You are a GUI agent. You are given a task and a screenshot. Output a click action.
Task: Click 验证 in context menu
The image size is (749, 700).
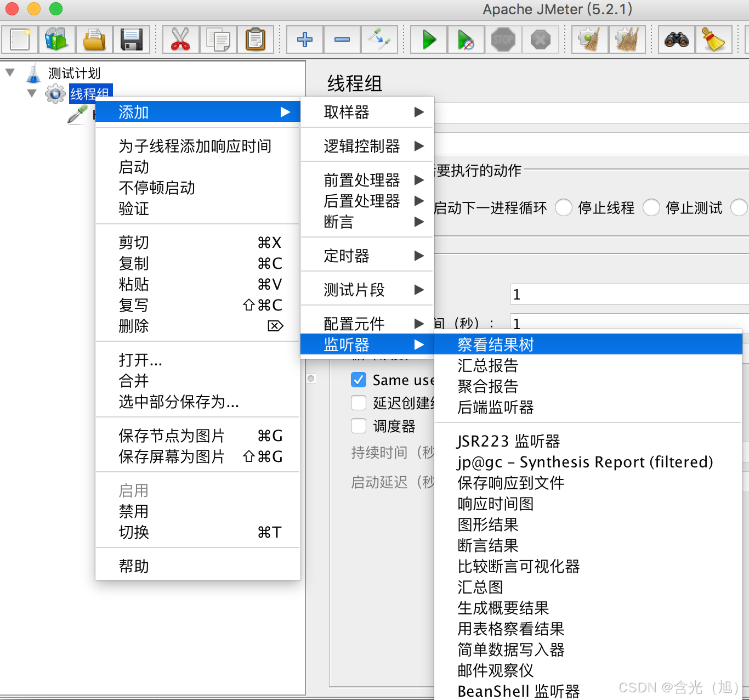coord(198,208)
